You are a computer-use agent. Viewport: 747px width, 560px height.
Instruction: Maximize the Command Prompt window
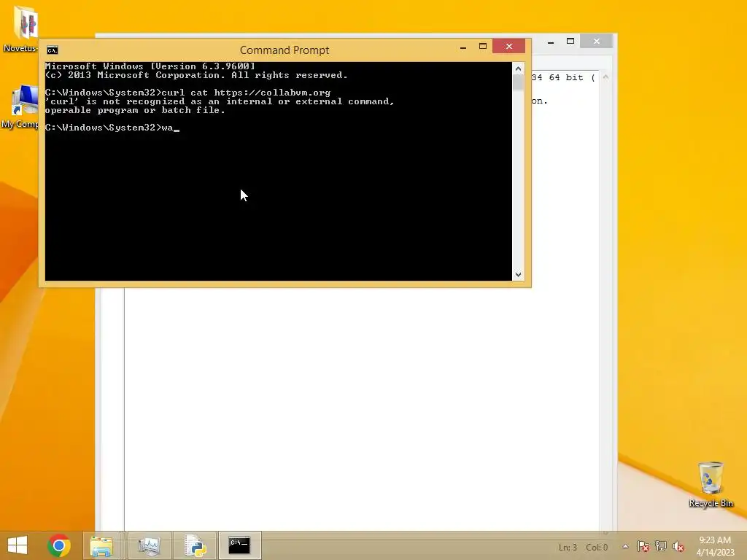[x=483, y=46]
